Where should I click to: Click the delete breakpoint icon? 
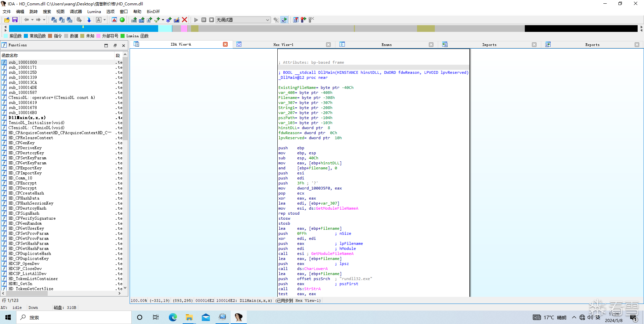(311, 20)
